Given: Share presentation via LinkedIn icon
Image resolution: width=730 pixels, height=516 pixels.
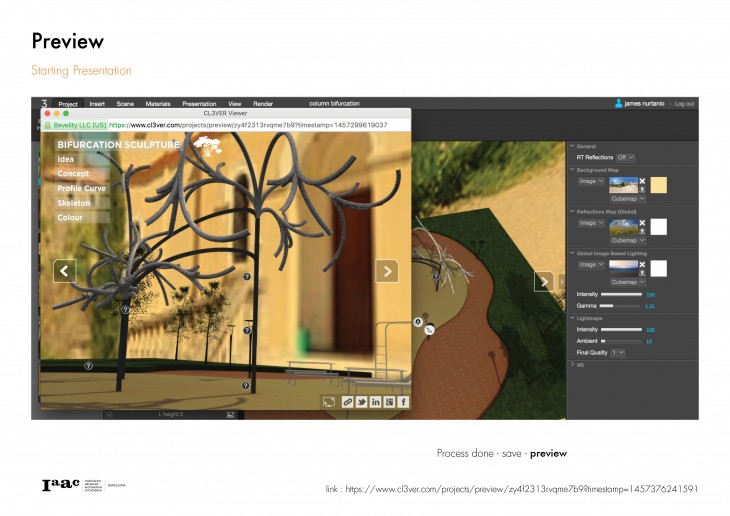Looking at the screenshot, I should coord(376,401).
